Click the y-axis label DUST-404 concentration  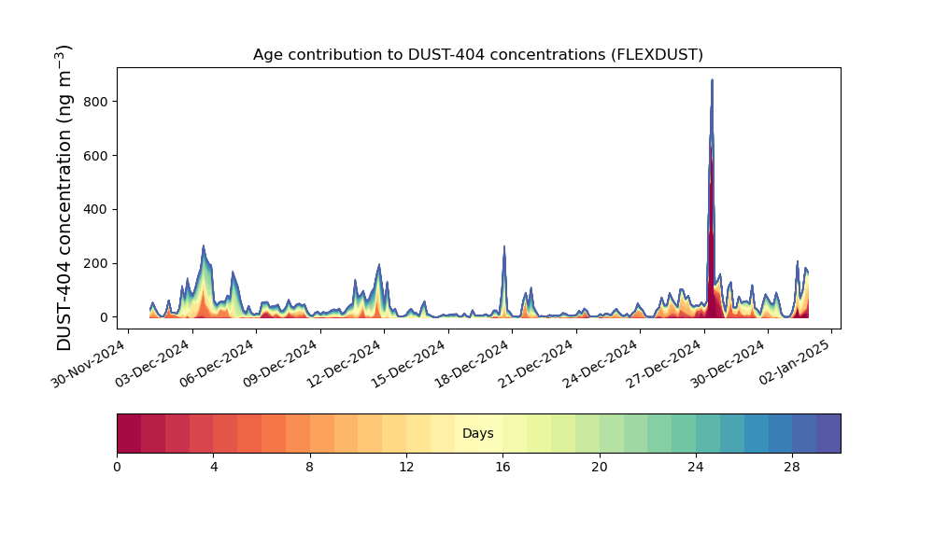pyautogui.click(x=64, y=198)
